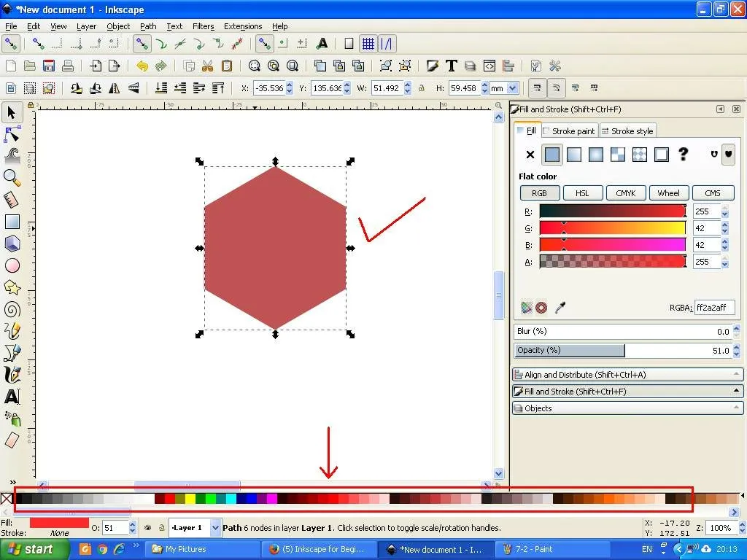Image resolution: width=747 pixels, height=560 pixels.
Task: Choose the Node edit tool
Action: click(12, 135)
